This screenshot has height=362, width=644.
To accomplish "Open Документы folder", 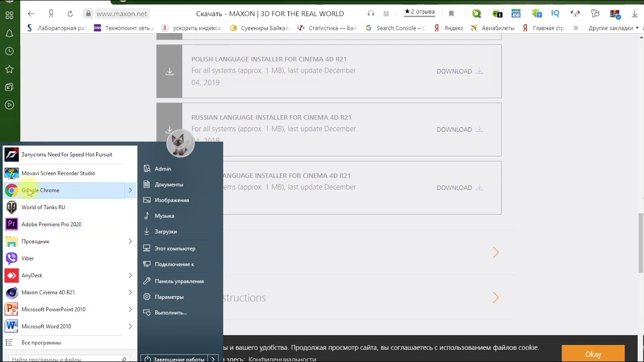I will click(x=169, y=185).
